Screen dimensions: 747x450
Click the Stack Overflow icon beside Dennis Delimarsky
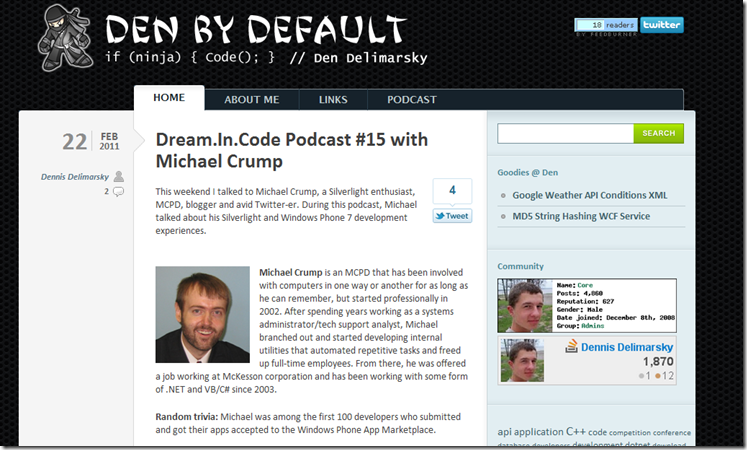click(571, 346)
